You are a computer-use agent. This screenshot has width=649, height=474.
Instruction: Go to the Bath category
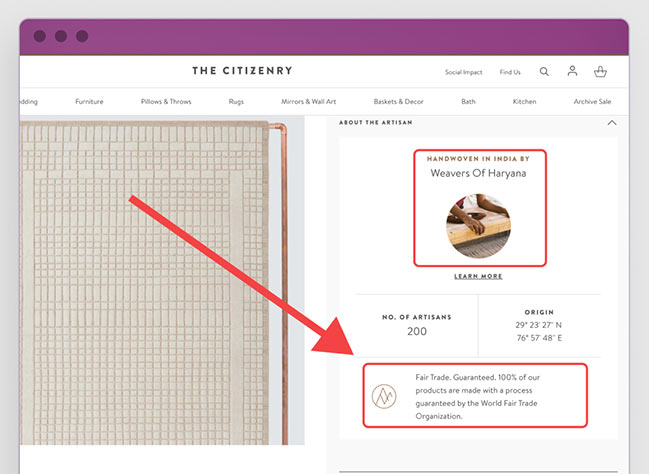[469, 101]
